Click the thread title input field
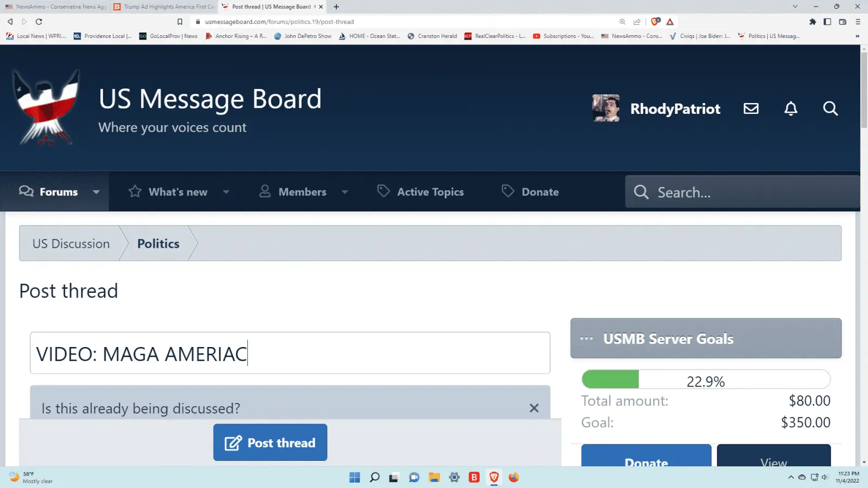The image size is (868, 488). (x=290, y=353)
